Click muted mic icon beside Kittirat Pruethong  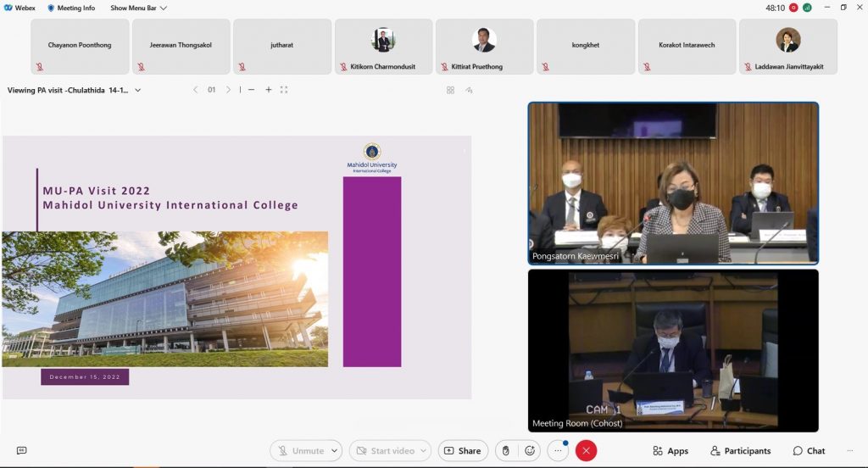(444, 67)
